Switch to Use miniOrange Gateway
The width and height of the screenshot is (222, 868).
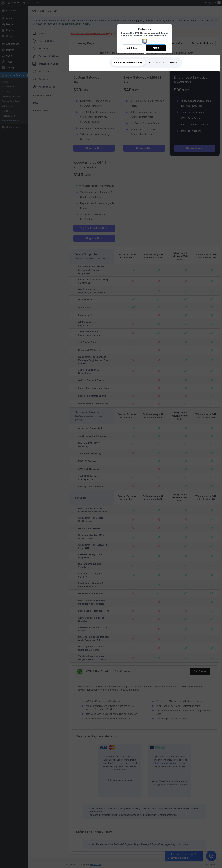(x=163, y=63)
